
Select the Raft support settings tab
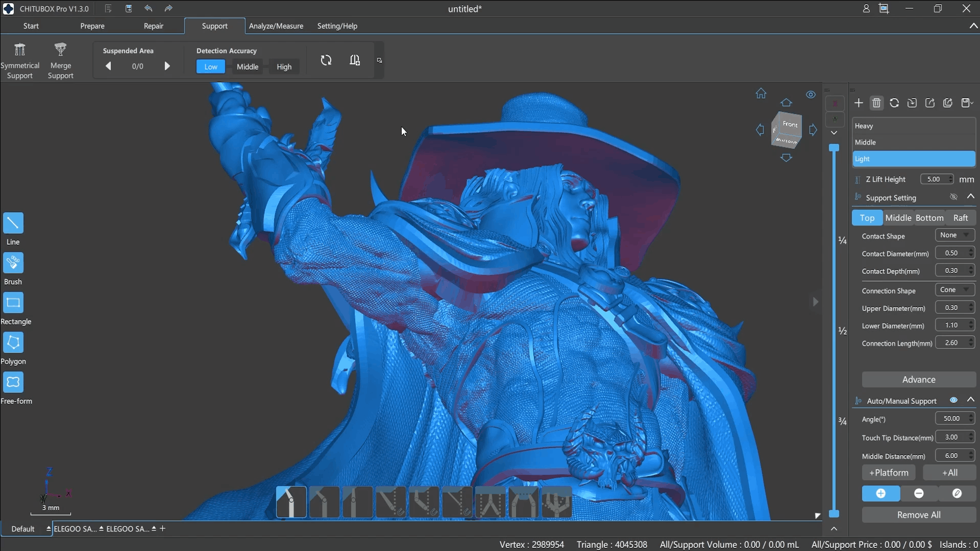[961, 218]
